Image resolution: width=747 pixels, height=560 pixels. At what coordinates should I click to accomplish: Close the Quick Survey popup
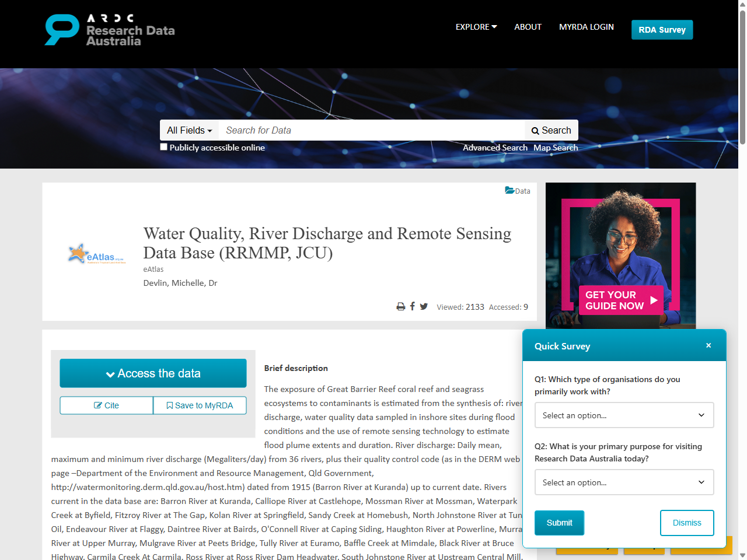[708, 345]
